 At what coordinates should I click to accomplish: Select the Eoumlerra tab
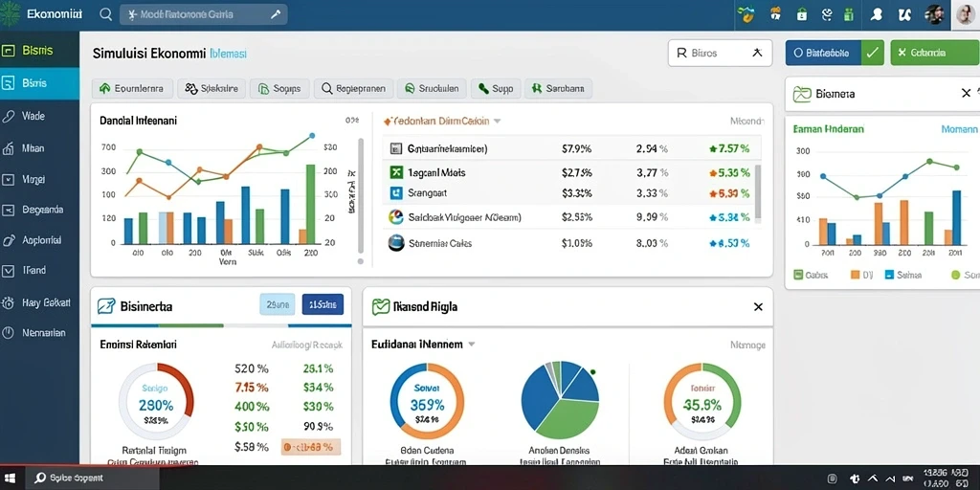click(134, 89)
